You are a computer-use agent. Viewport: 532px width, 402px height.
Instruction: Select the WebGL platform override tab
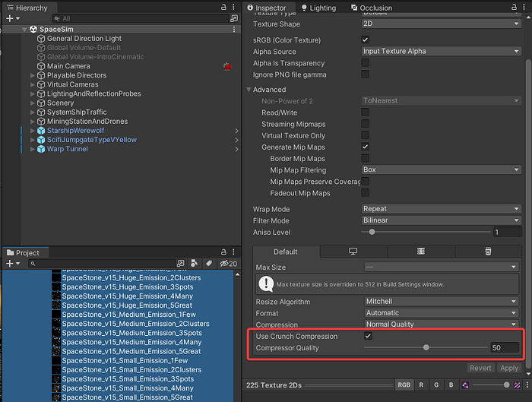point(488,252)
